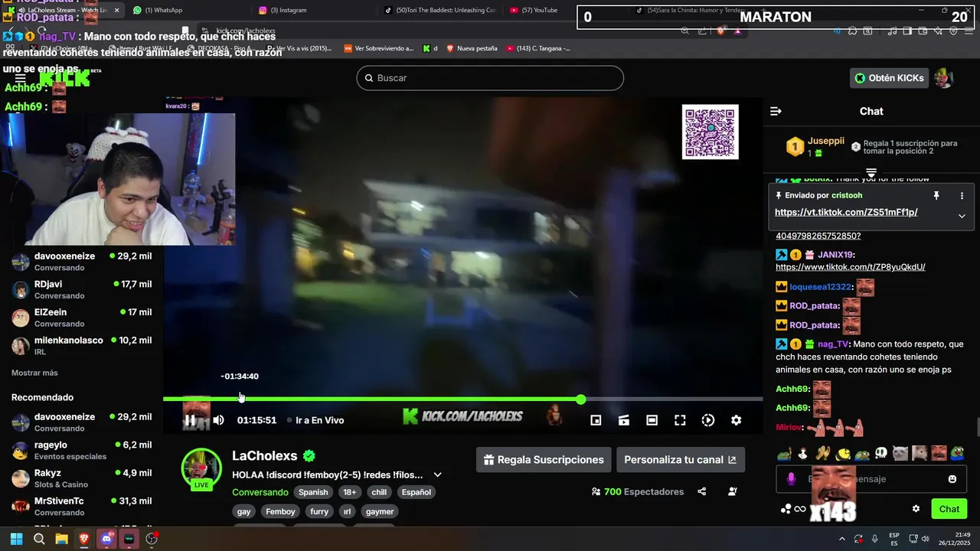Open milenkanolasco channel in sidebar

pyautogui.click(x=81, y=345)
